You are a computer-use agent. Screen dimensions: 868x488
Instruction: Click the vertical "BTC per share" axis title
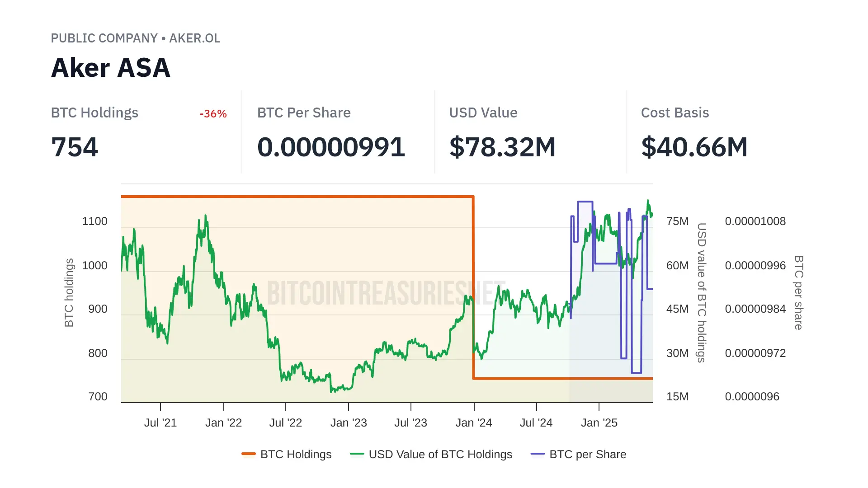[x=799, y=292]
